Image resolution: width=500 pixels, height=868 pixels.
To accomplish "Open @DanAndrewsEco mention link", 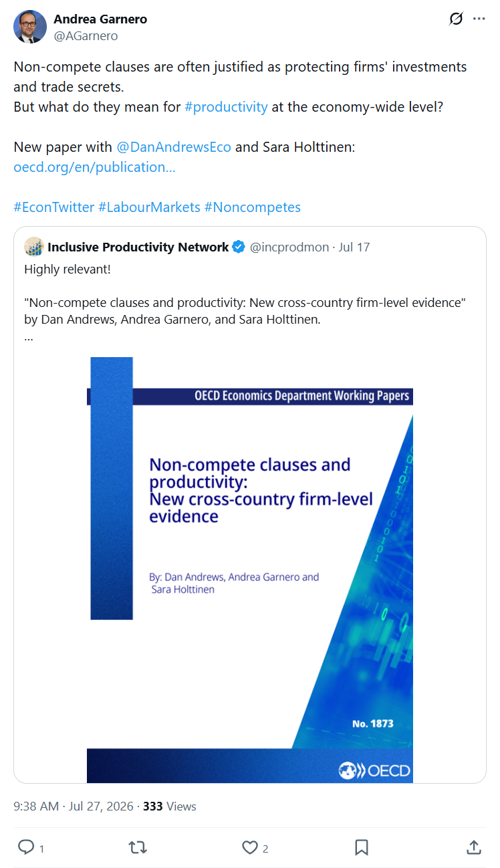I will pyautogui.click(x=174, y=147).
